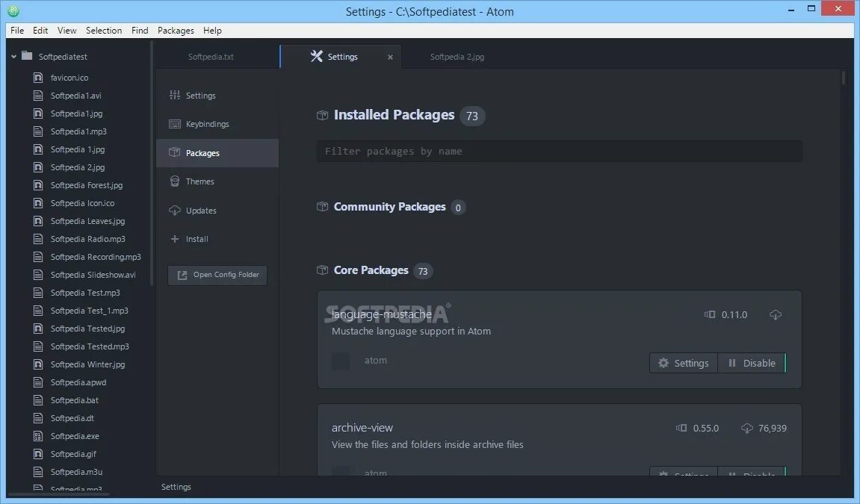Open the Help menu
The height and width of the screenshot is (504, 860).
point(212,31)
